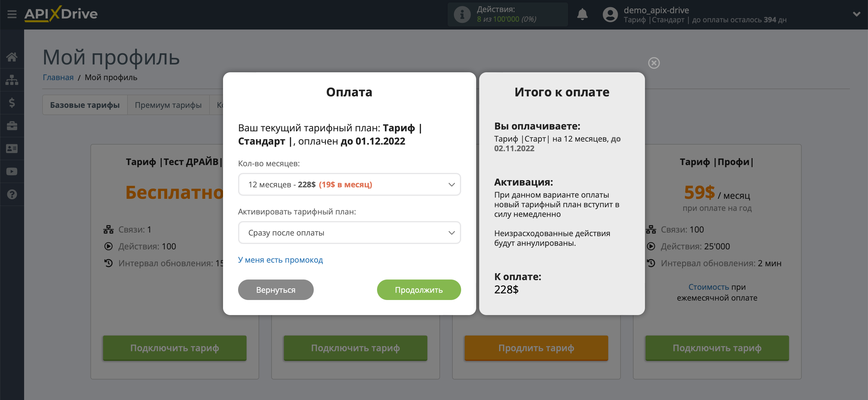
Task: Switch to Базовые тарифы tab
Action: click(x=85, y=105)
